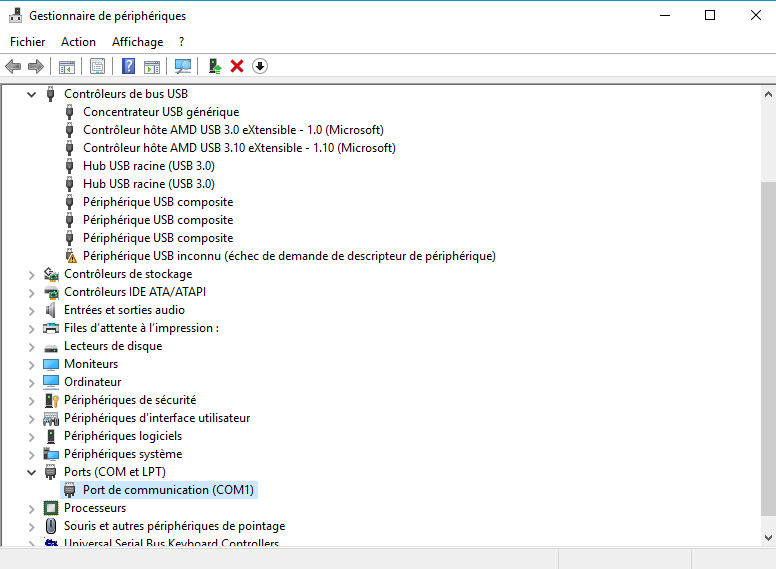776x569 pixels.
Task: Click the Contrôleurs de stockage icon
Action: (51, 274)
